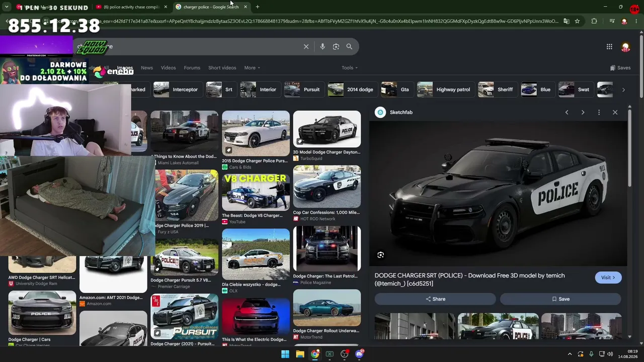The height and width of the screenshot is (362, 644).
Task: Open Discord from the taskbar
Action: click(x=359, y=354)
